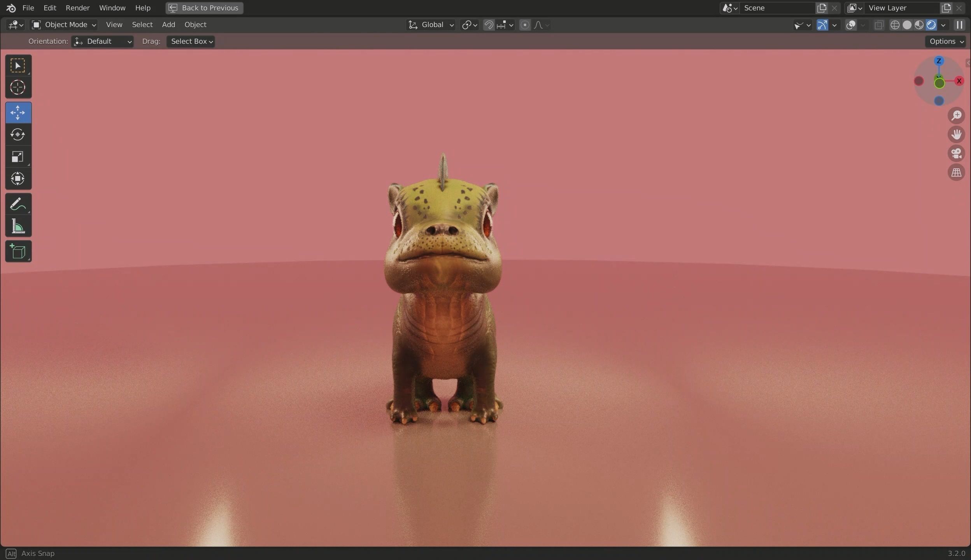The image size is (971, 560).
Task: Click the View Layer name field
Action: pos(902,8)
